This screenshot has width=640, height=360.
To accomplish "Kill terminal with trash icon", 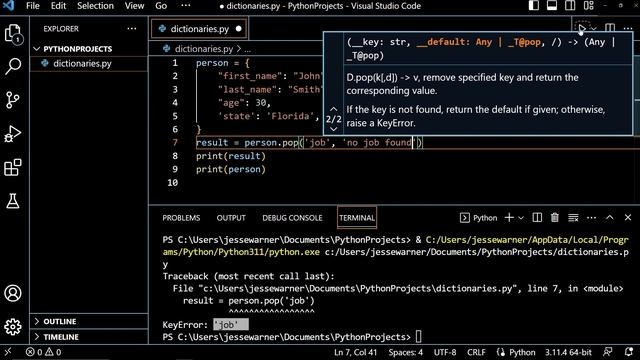I will (555, 218).
